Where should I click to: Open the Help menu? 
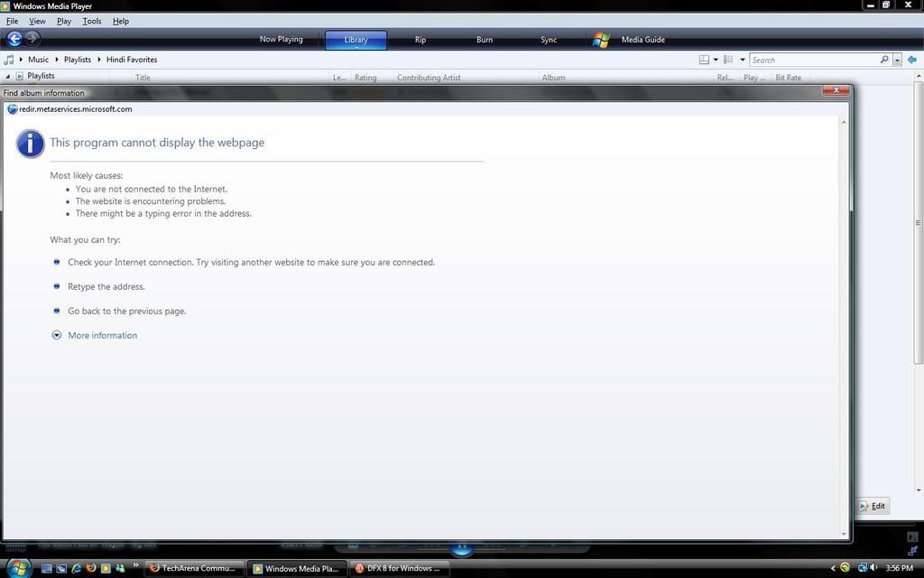(120, 21)
